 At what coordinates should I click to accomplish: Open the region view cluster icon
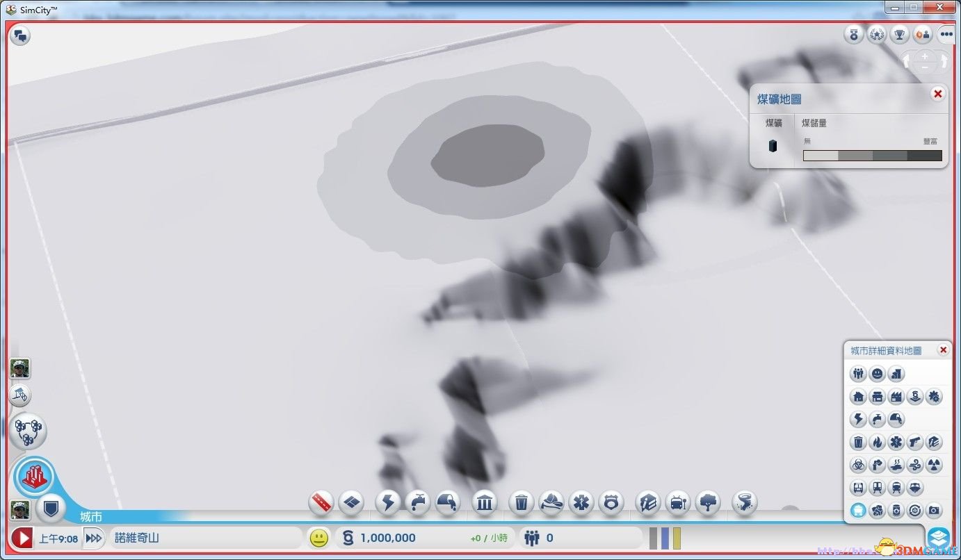(29, 431)
